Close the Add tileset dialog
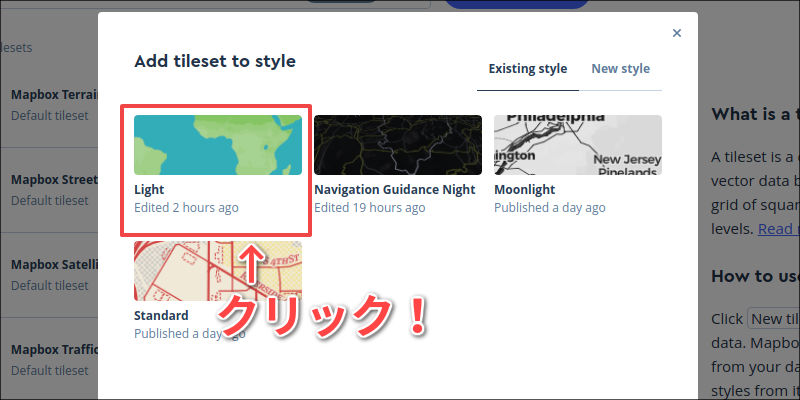Image resolution: width=800 pixels, height=400 pixels. click(x=677, y=33)
